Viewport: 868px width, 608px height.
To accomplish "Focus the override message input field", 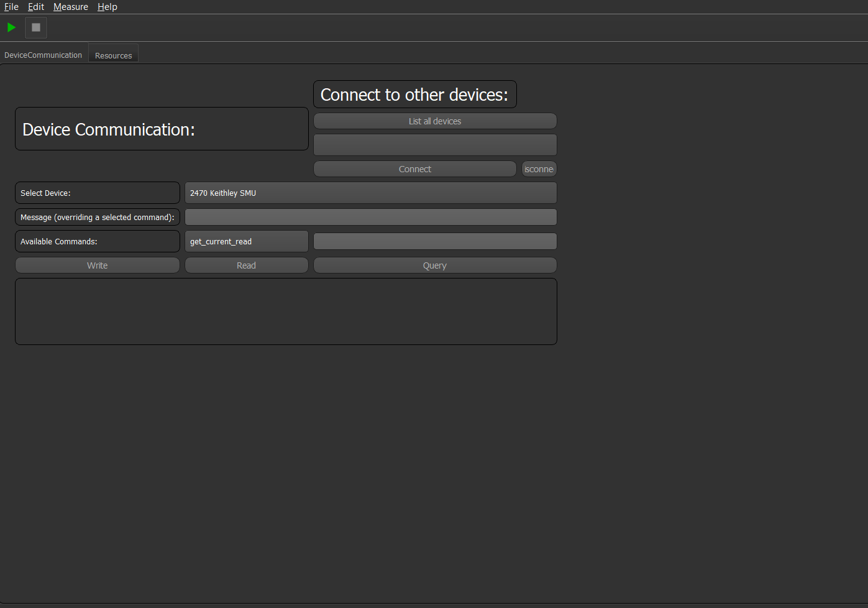I will [371, 217].
